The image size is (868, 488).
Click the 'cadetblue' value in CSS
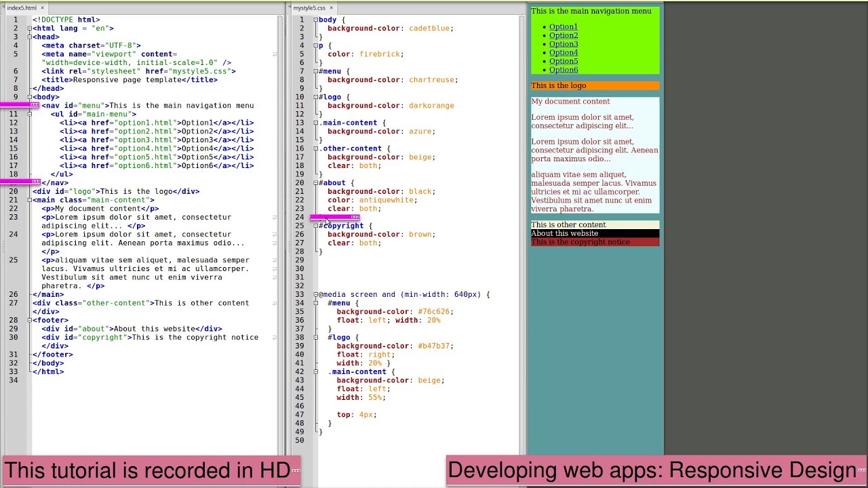(429, 28)
